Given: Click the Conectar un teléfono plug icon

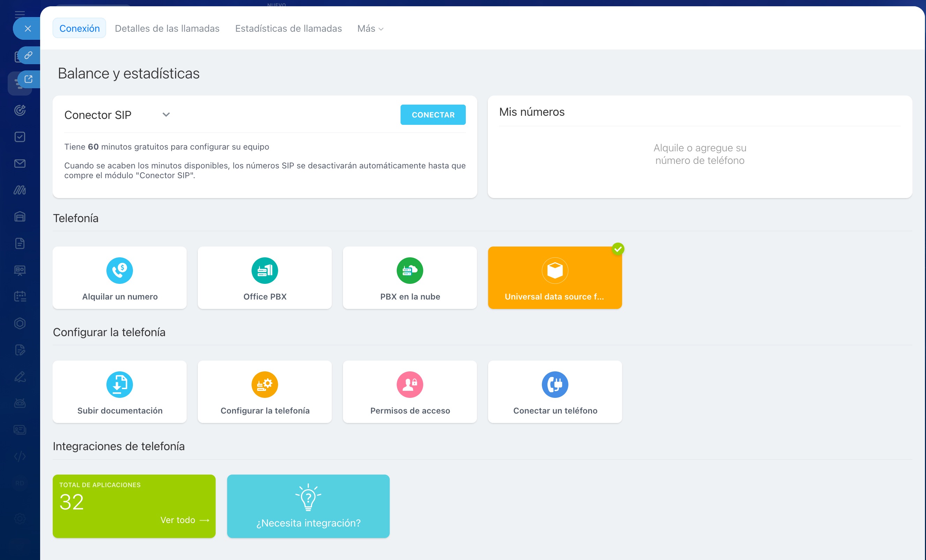Looking at the screenshot, I should click(x=555, y=385).
